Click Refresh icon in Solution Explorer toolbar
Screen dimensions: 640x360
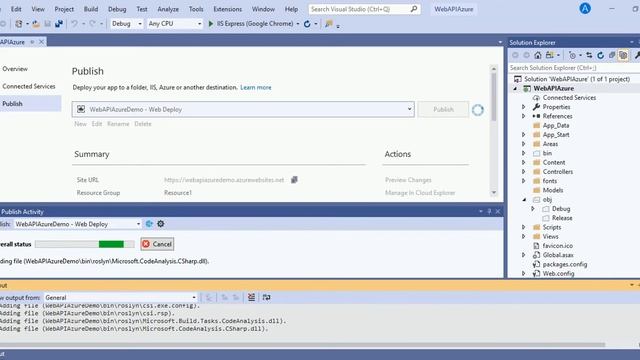pyautogui.click(x=600, y=55)
